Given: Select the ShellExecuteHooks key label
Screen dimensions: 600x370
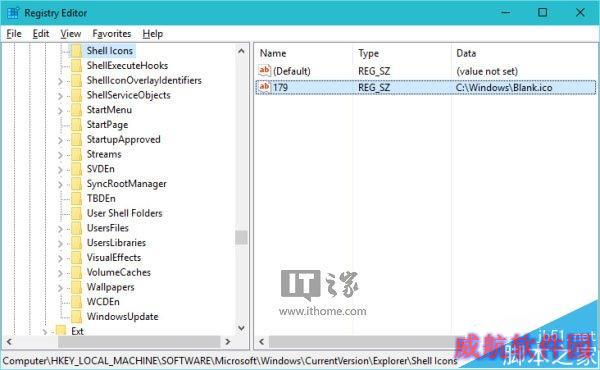Looking at the screenshot, I should (127, 65).
